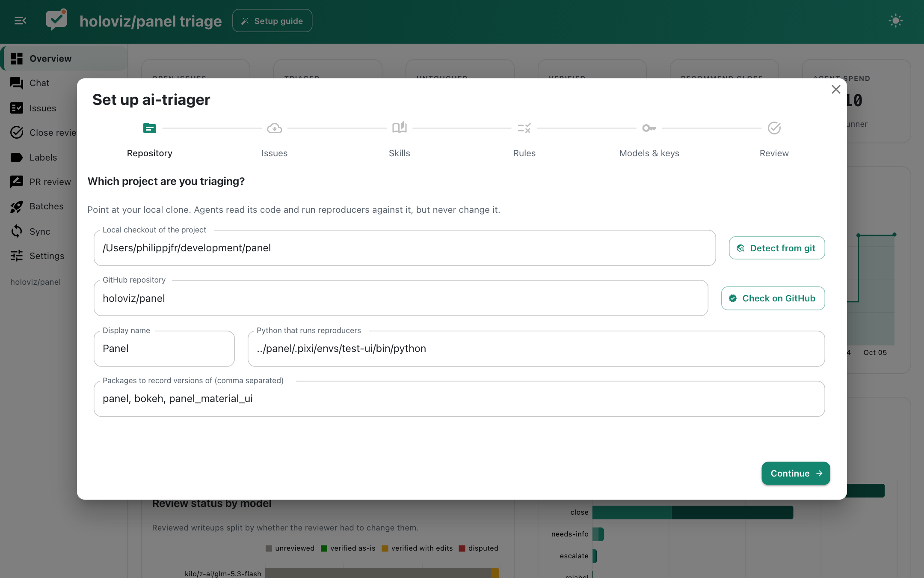Open the Close review sidebar icon
The image size is (924, 578).
pyautogui.click(x=17, y=133)
